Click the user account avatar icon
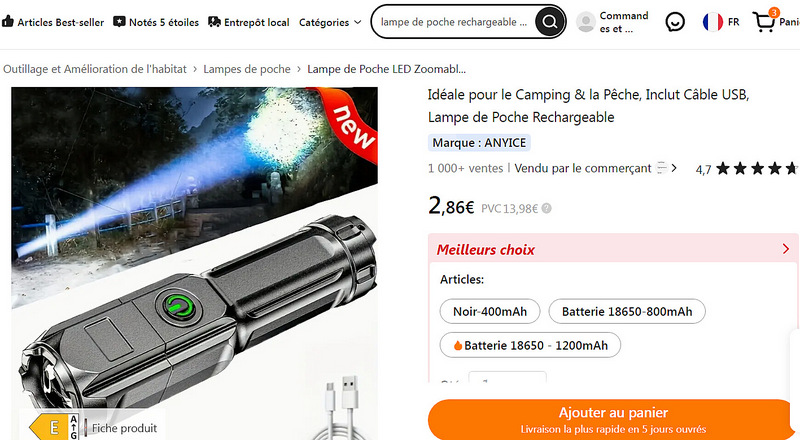The height and width of the screenshot is (440, 800). pos(586,22)
